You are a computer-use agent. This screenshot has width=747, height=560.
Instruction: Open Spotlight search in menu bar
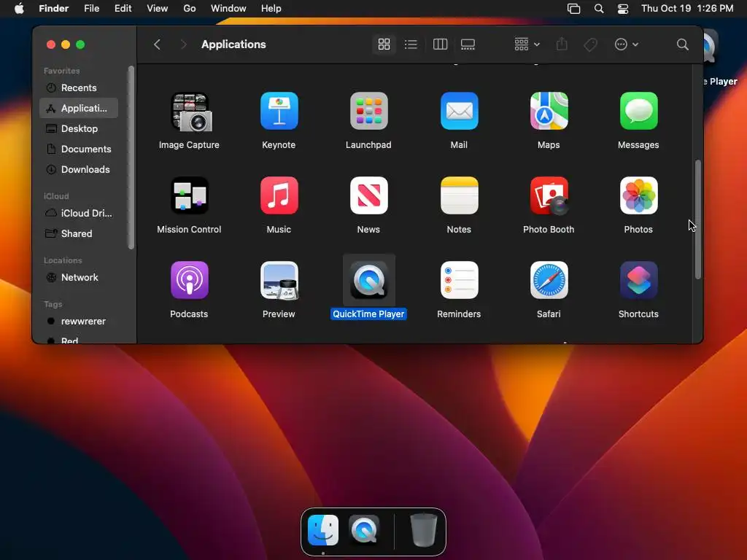[x=599, y=9]
